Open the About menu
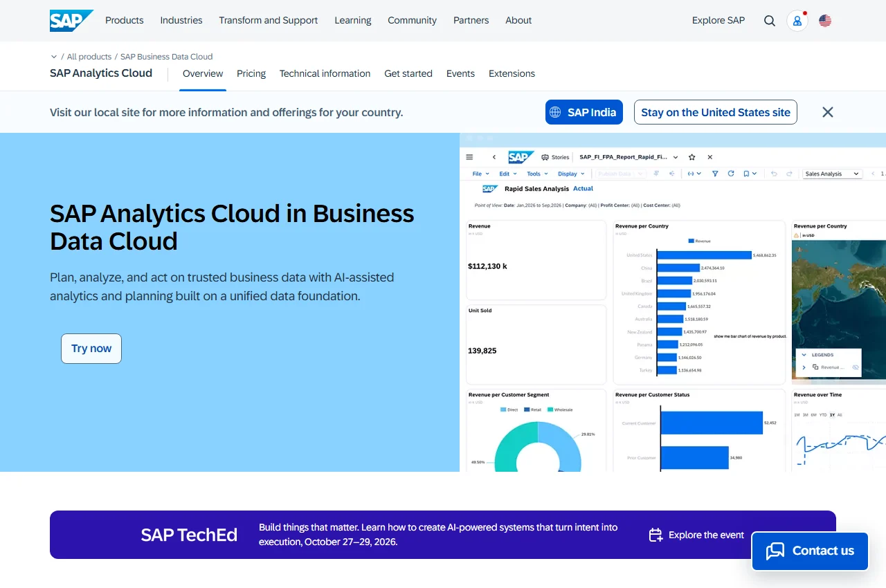This screenshot has height=588, width=886. (x=518, y=21)
